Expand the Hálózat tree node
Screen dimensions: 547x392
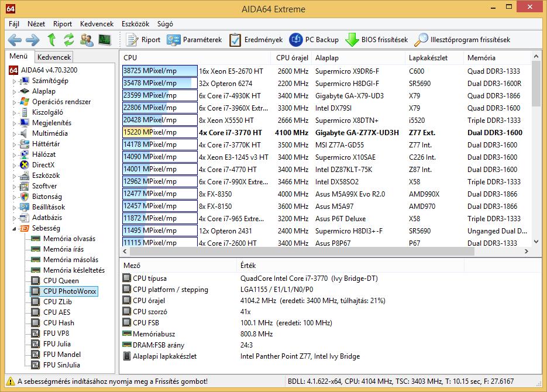[x=14, y=155]
